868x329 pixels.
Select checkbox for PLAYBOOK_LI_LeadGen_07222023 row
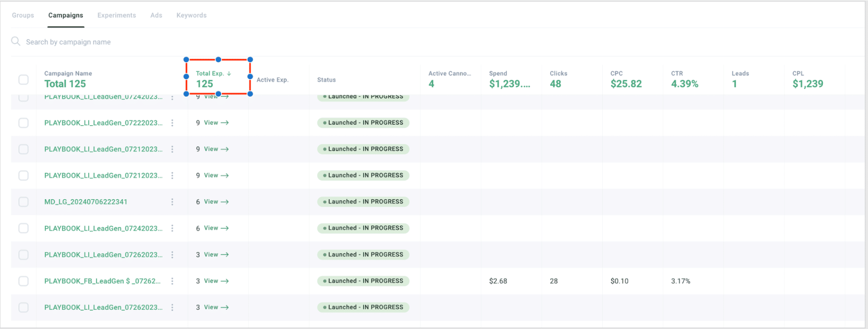click(24, 123)
